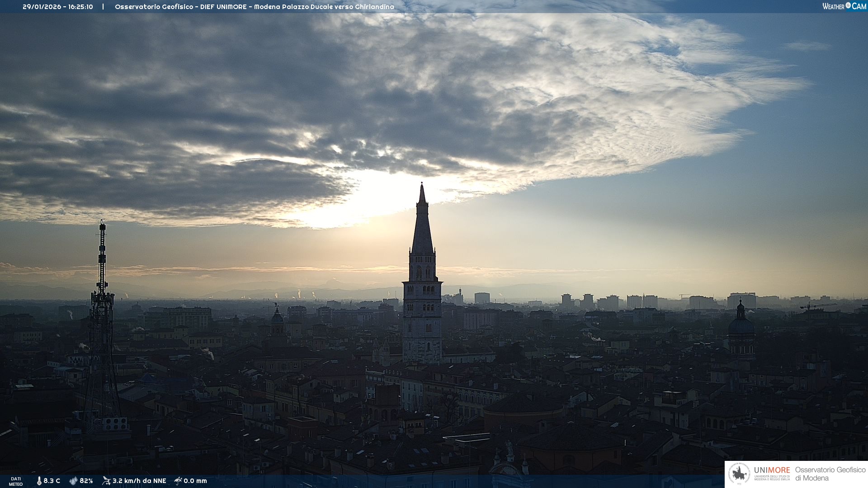Image resolution: width=868 pixels, height=488 pixels.
Task: Click the UNIMORE wordmark text
Action: 772,470
